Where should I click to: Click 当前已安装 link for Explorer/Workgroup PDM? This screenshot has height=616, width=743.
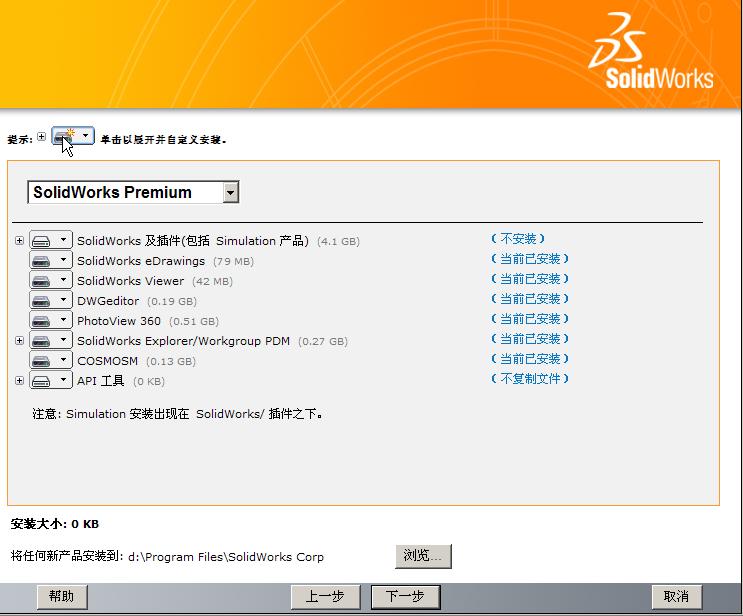530,339
